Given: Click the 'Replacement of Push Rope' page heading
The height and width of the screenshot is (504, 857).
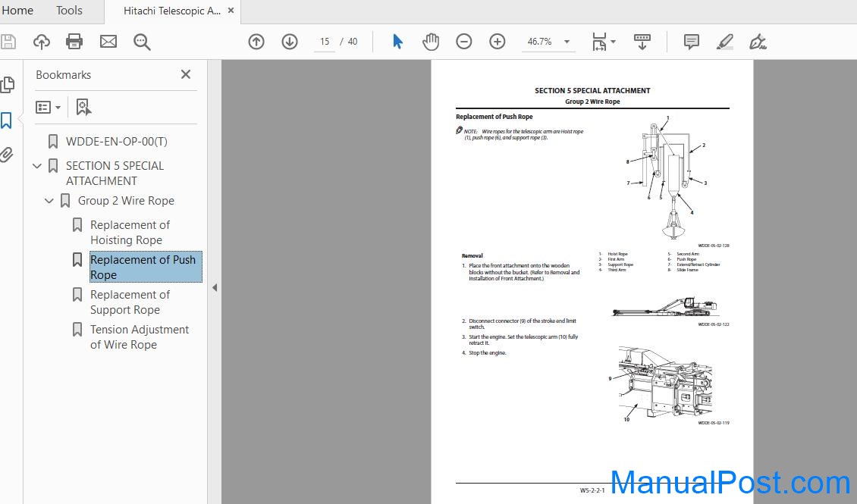Looking at the screenshot, I should click(x=494, y=117).
